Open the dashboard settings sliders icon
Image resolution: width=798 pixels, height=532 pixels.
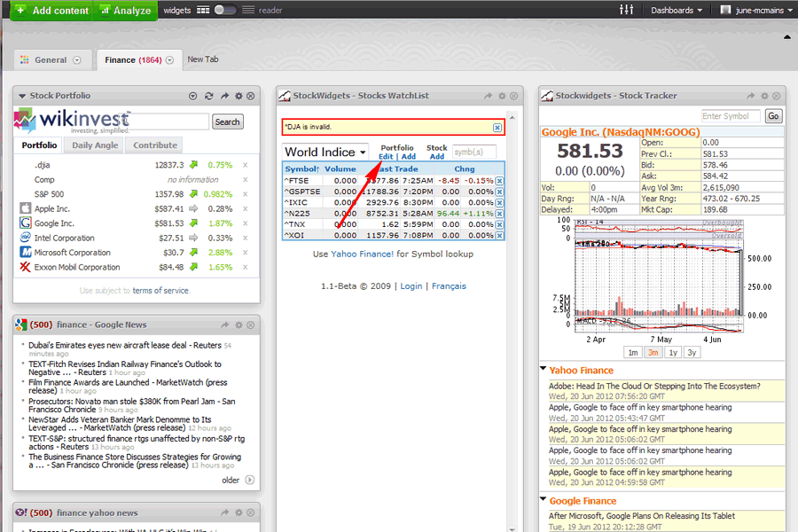pyautogui.click(x=627, y=10)
